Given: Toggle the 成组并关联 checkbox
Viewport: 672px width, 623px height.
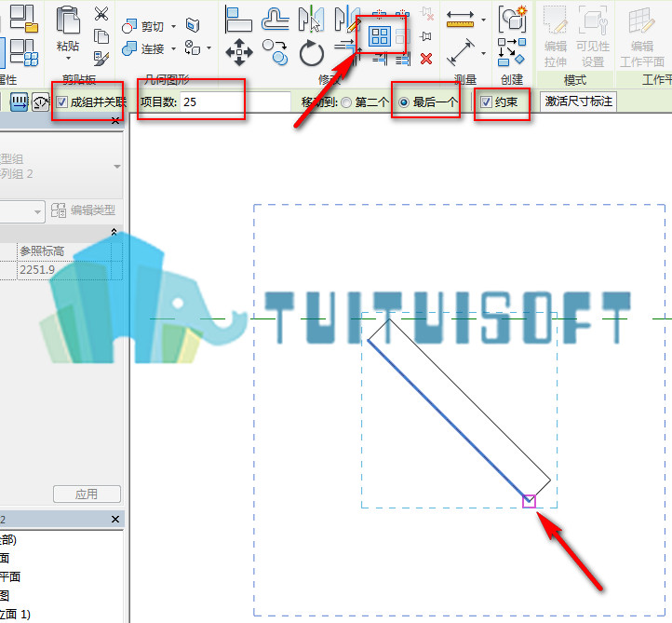Looking at the screenshot, I should tap(62, 102).
